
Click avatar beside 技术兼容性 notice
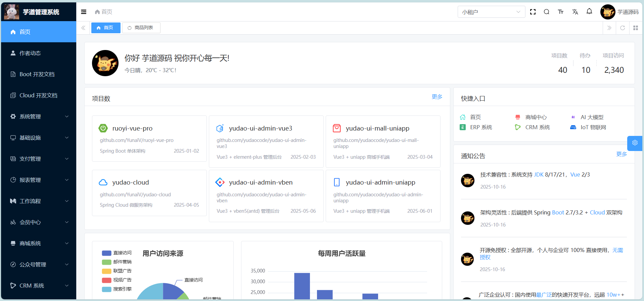click(x=467, y=180)
